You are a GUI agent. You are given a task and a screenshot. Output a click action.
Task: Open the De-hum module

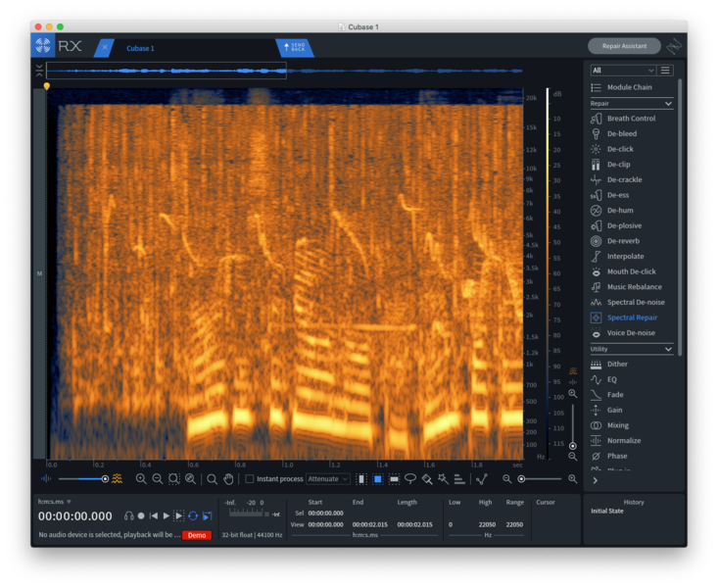coord(619,211)
